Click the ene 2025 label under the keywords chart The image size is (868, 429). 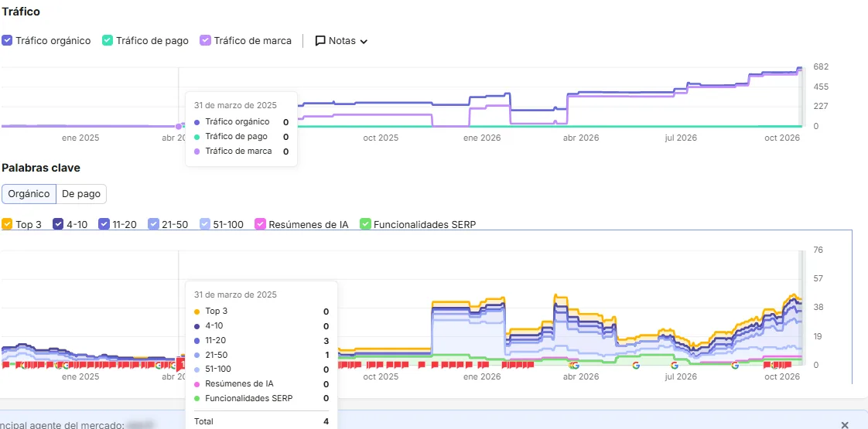coord(80,376)
